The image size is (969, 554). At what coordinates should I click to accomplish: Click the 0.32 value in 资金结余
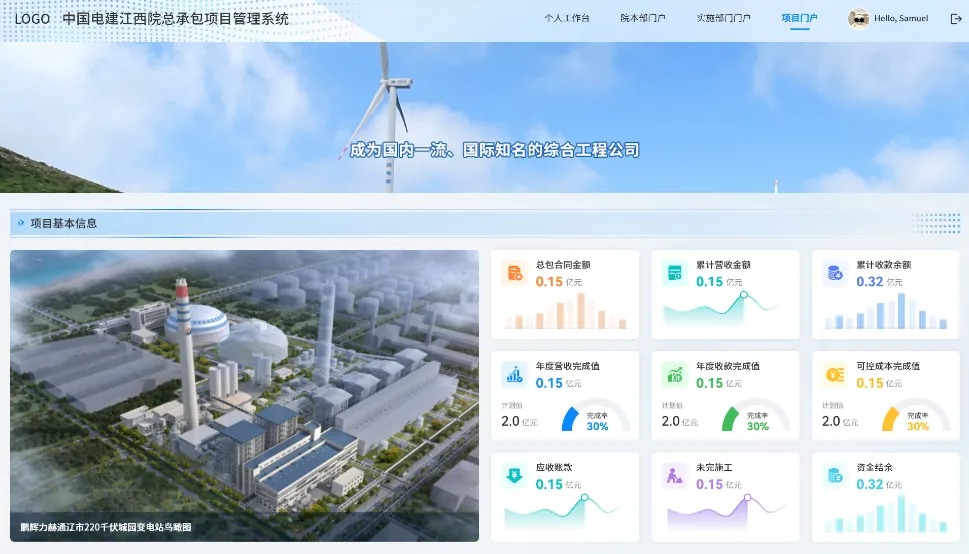coord(870,484)
